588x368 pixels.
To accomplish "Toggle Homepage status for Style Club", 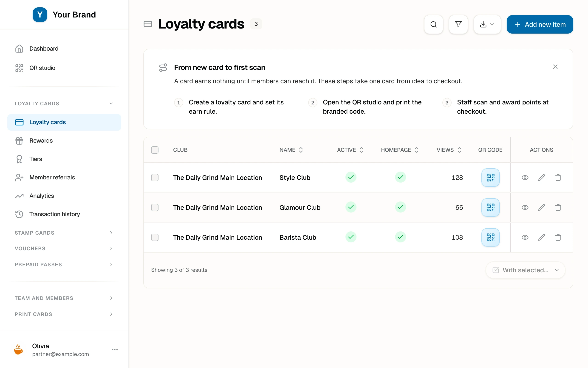I will coord(400,177).
